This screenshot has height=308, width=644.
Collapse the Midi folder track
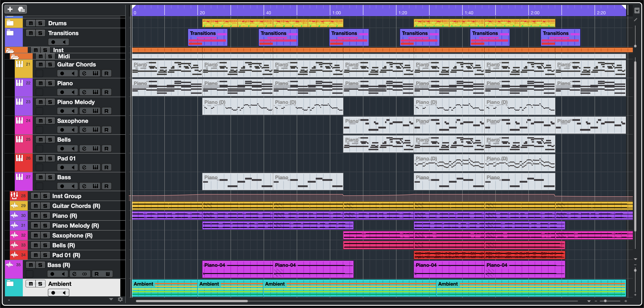point(15,57)
